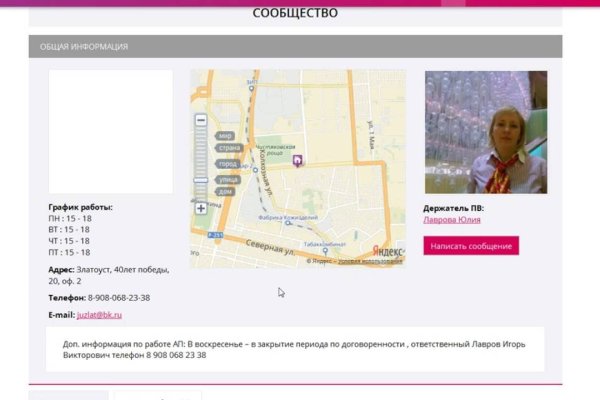Click the empty white logo image box

point(110,131)
